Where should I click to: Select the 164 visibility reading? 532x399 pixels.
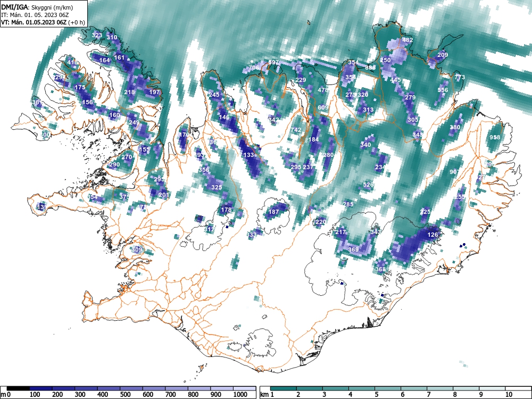104,60
